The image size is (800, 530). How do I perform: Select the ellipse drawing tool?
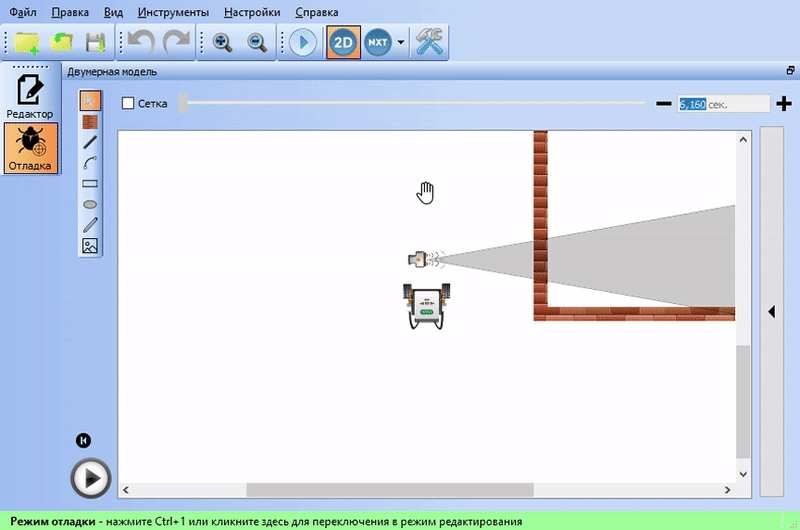click(90, 204)
